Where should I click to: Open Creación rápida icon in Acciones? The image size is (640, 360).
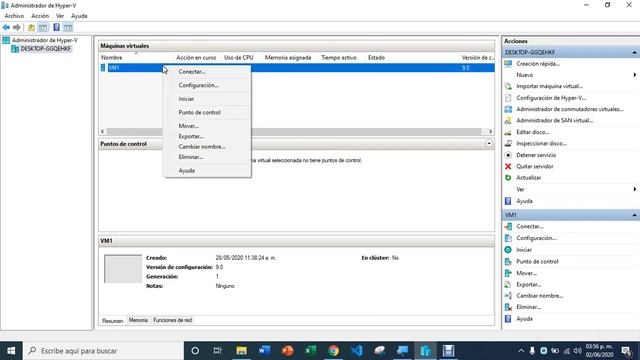508,64
